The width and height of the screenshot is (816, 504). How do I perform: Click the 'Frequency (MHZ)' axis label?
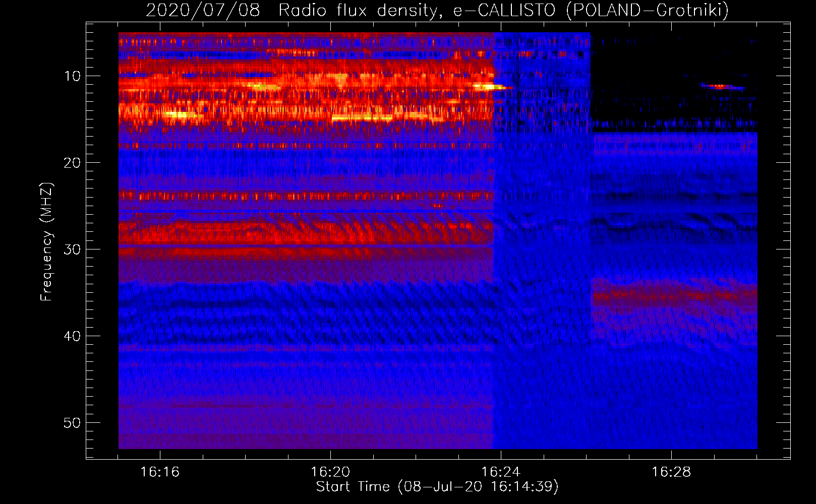click(46, 242)
